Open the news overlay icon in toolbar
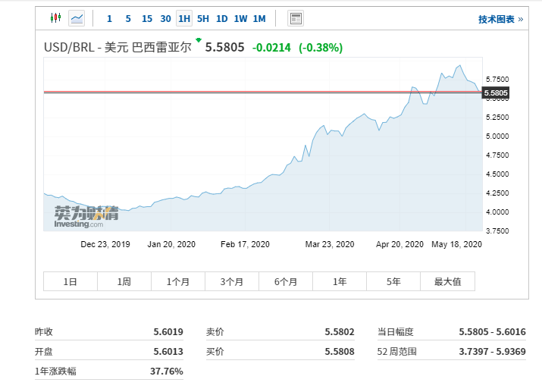Viewport: 542px width, 392px height. coord(296,18)
